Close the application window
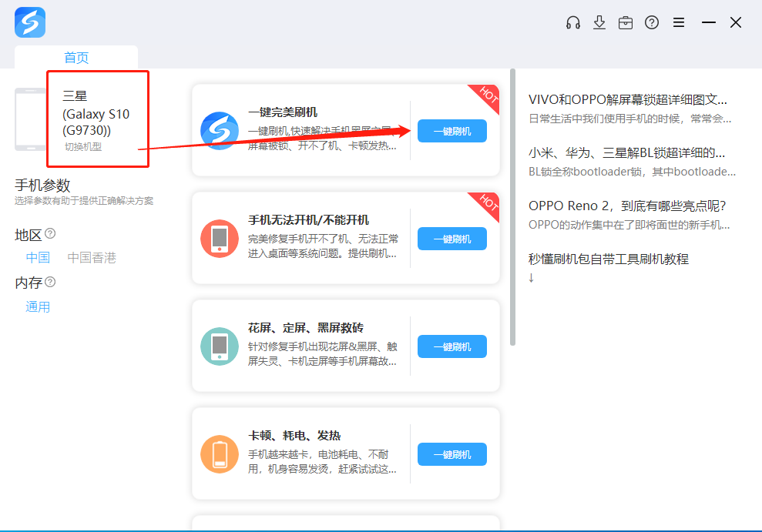 coord(736,22)
